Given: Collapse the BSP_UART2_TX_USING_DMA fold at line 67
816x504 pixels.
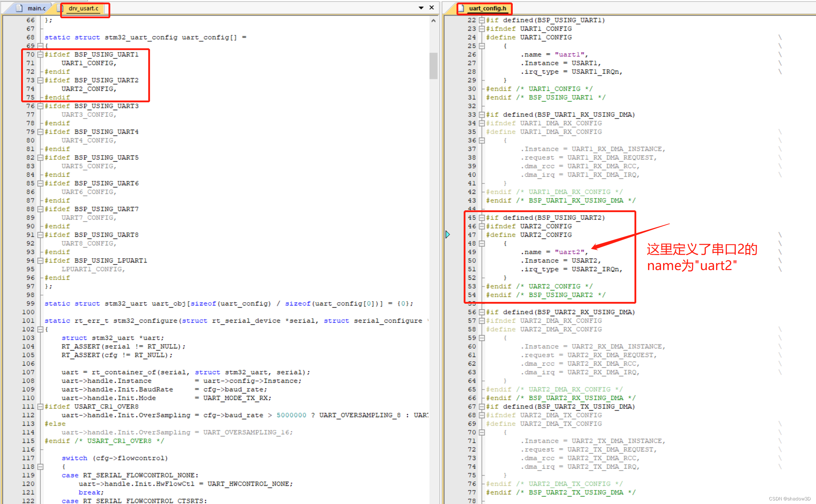Looking at the screenshot, I should pos(482,406).
